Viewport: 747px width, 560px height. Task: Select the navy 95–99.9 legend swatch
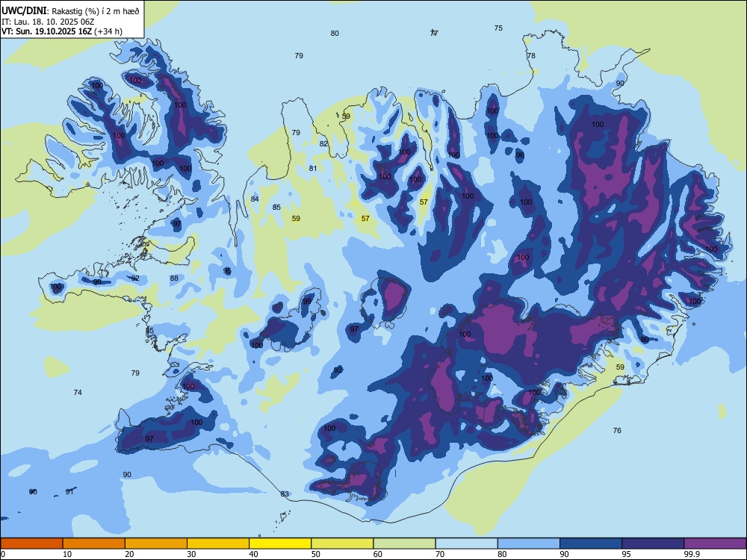pyautogui.click(x=653, y=544)
